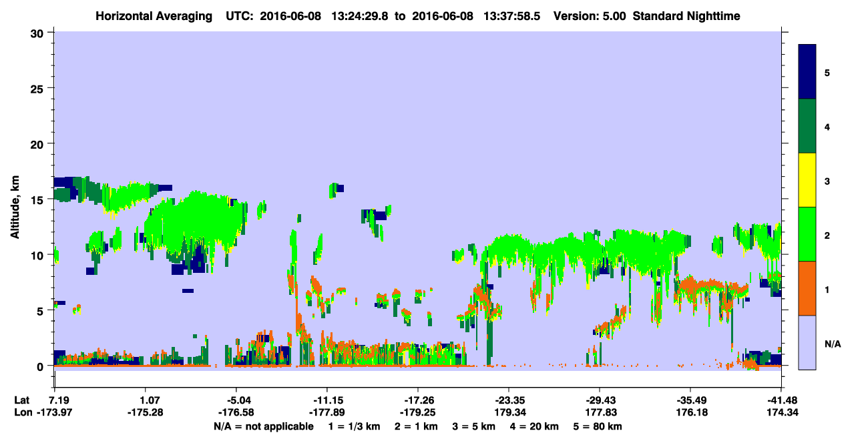Click the dark green level 4 colorbar segment

[x=807, y=126]
